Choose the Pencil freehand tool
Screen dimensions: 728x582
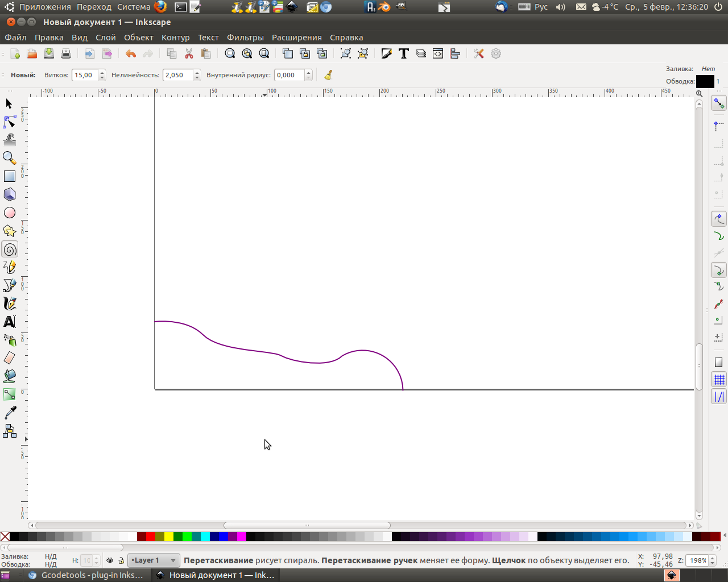(x=9, y=267)
